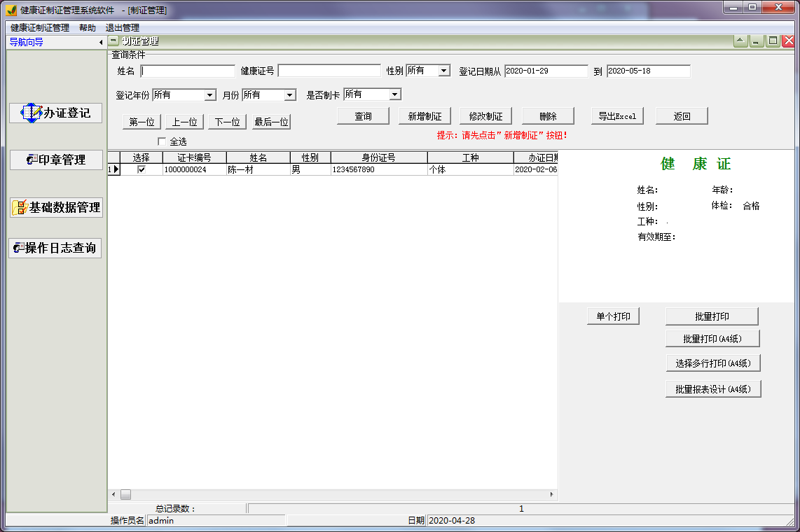Collapse the 导航向导 panel with its arrow
Screen dimensions: 800x532
[x=100, y=42]
